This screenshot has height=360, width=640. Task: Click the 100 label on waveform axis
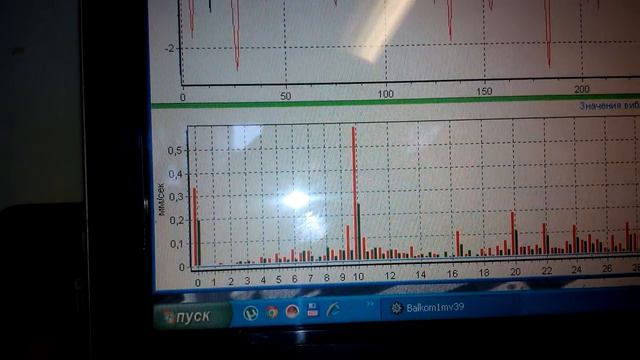(385, 94)
